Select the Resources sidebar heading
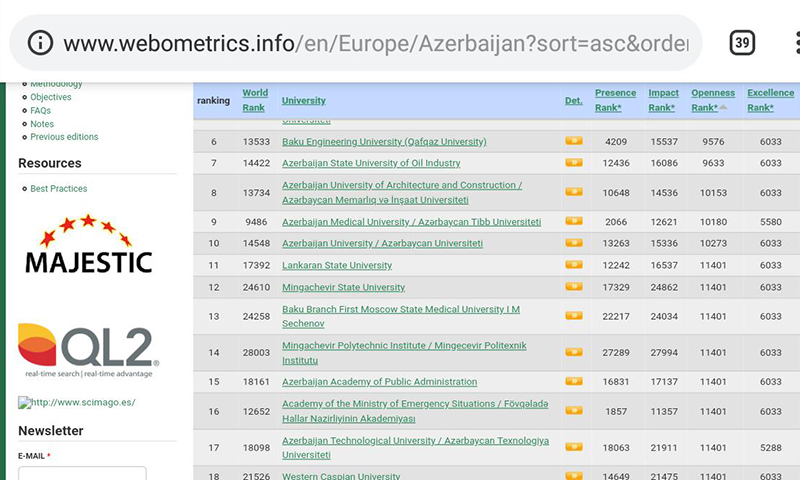Screen dimensions: 800x480 pos(49,163)
